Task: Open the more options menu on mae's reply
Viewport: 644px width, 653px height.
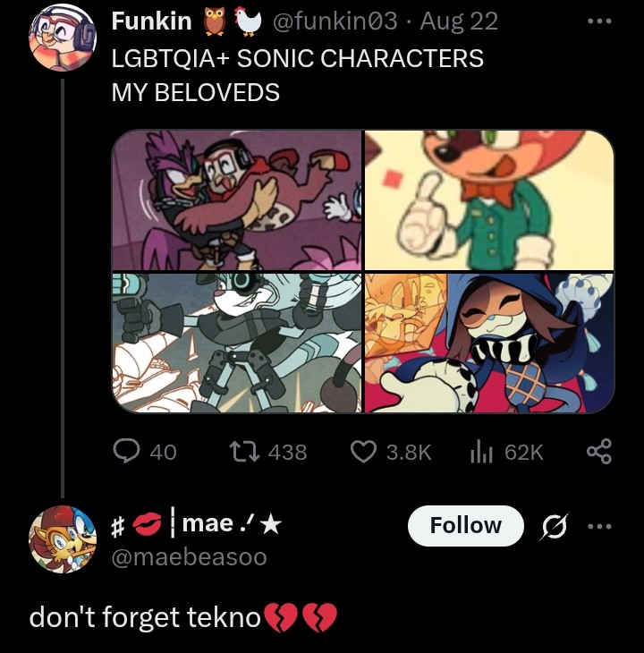Action: pyautogui.click(x=599, y=526)
